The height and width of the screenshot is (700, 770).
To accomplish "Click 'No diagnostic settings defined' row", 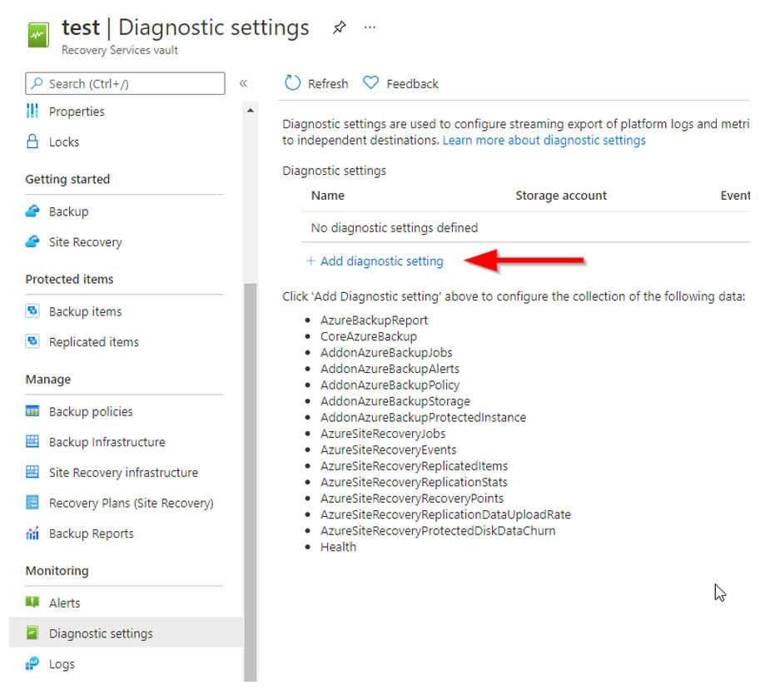I will 525,228.
